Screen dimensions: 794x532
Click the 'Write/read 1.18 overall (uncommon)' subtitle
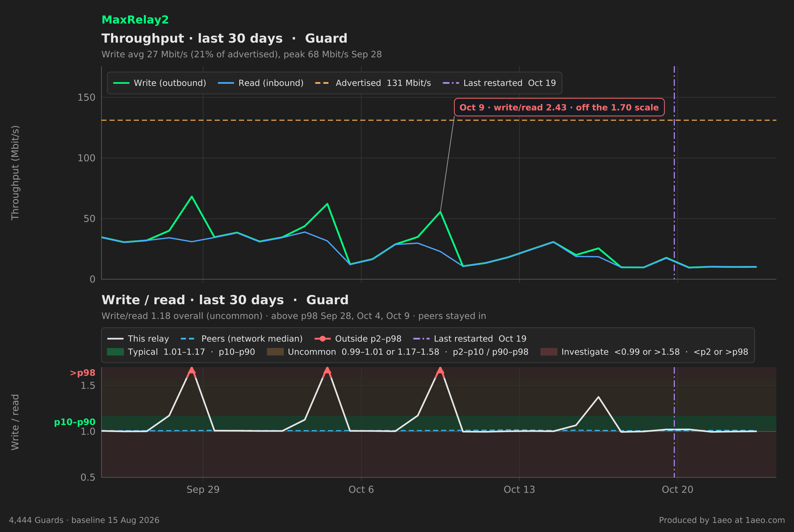tap(293, 316)
